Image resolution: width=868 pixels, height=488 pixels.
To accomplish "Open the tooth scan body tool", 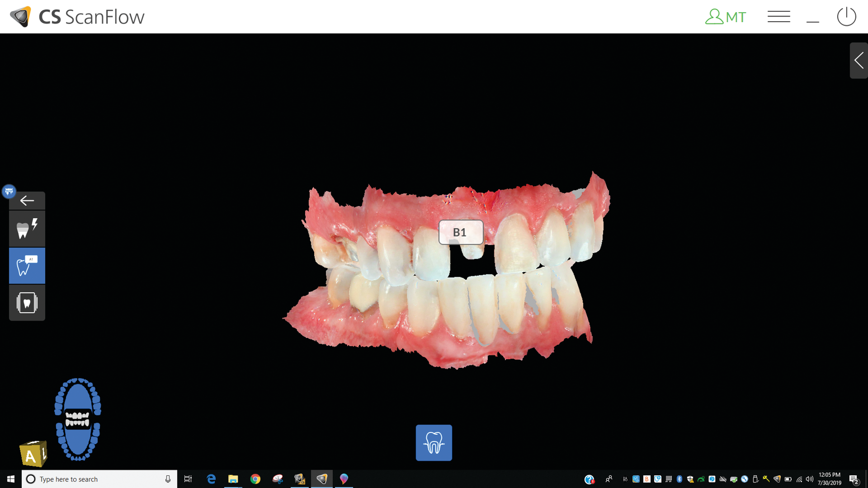I will coord(27,303).
